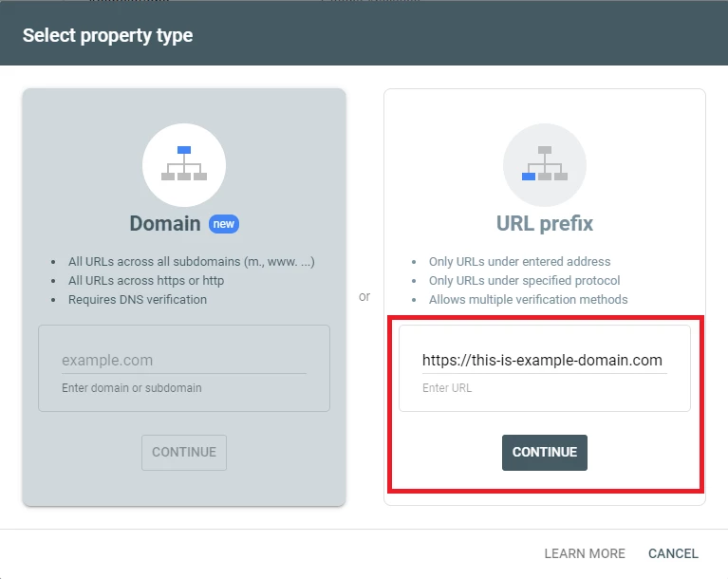The width and height of the screenshot is (728, 579).
Task: Click the "Enter URL" field label
Action: pyautogui.click(x=447, y=388)
